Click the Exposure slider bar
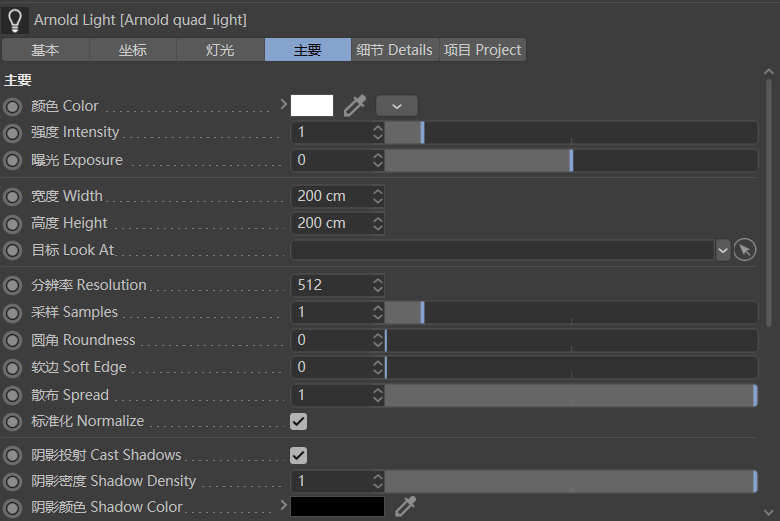 [x=571, y=160]
